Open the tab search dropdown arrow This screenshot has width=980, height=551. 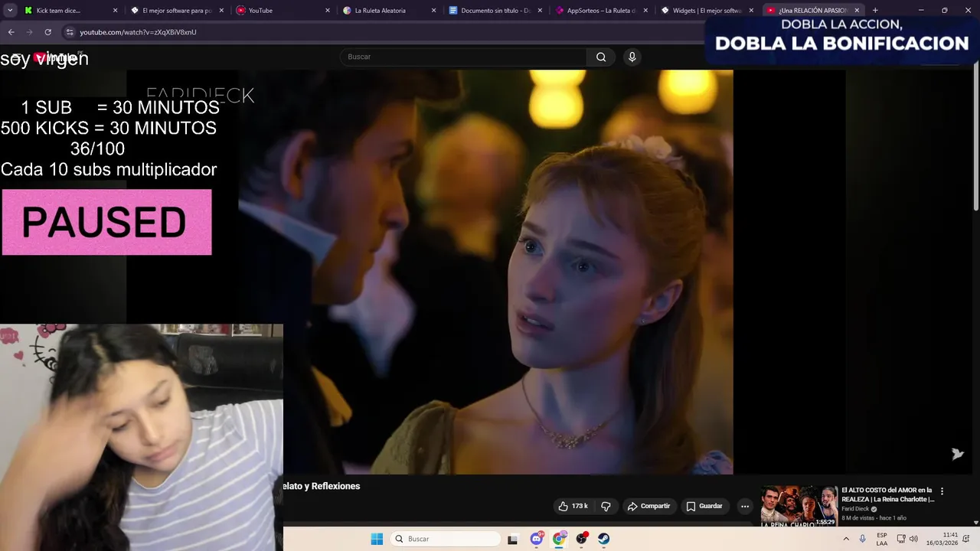(x=10, y=11)
